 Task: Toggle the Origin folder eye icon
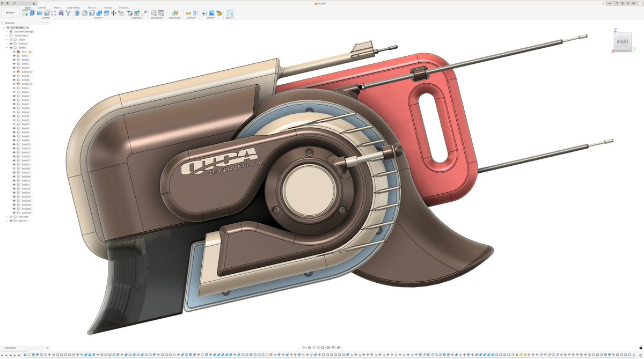(x=11, y=39)
